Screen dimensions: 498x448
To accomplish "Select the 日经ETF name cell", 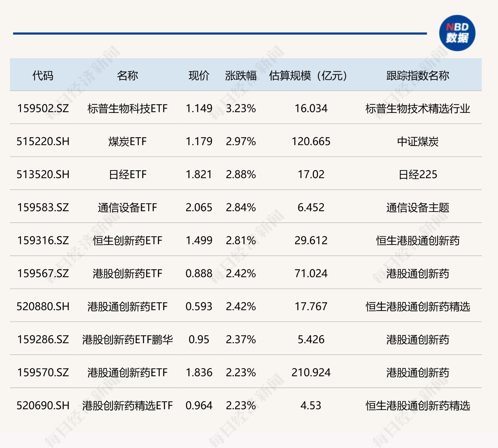I will [127, 175].
